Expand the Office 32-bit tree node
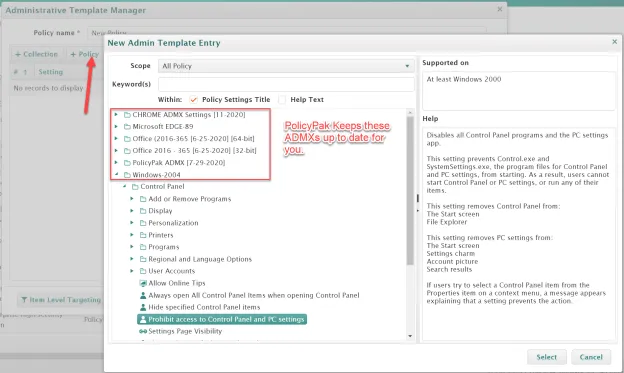 116,150
